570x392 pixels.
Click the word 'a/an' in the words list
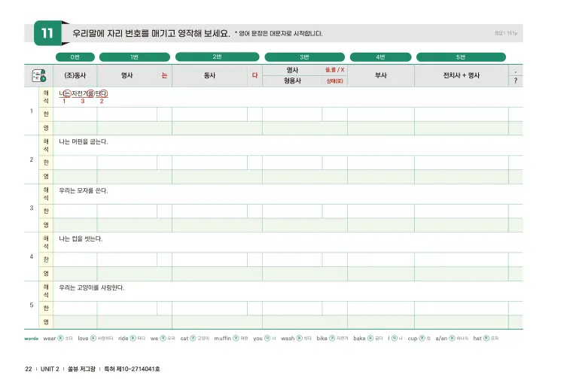tap(441, 339)
